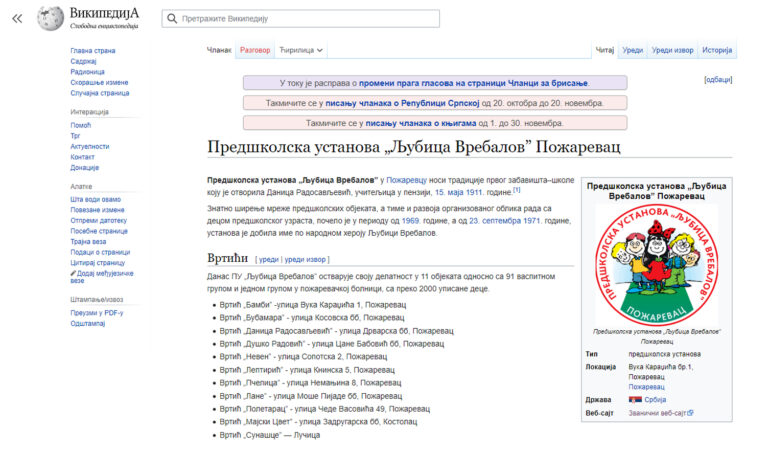768x452 pixels.
Task: Click Одштампај link in sidebar
Action: click(88, 323)
